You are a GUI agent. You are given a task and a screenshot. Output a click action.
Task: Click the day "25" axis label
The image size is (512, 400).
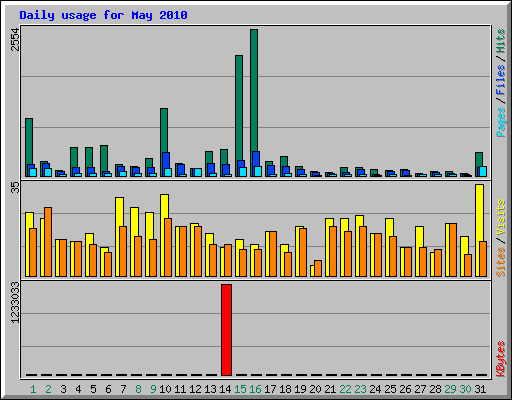point(390,389)
